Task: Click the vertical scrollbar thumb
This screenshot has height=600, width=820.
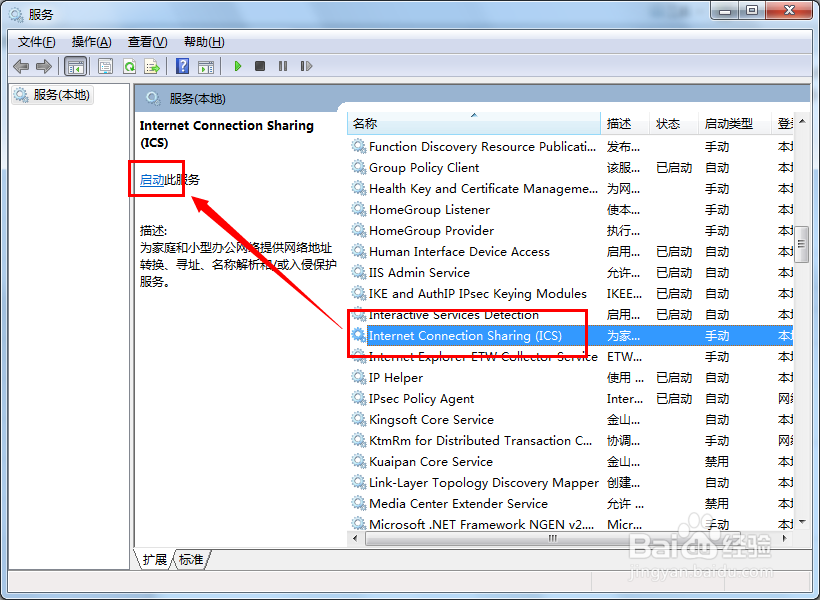Action: (x=802, y=244)
